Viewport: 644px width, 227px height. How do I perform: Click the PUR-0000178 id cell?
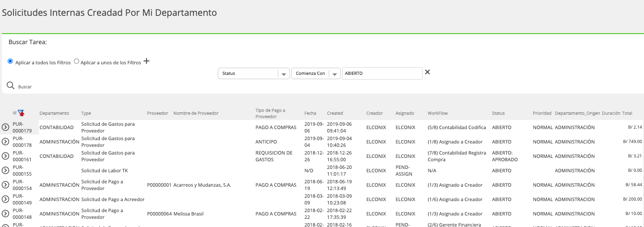click(x=22, y=142)
